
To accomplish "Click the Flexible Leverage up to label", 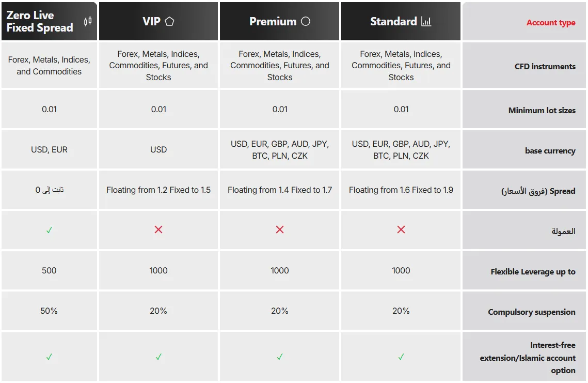I will coord(533,271).
